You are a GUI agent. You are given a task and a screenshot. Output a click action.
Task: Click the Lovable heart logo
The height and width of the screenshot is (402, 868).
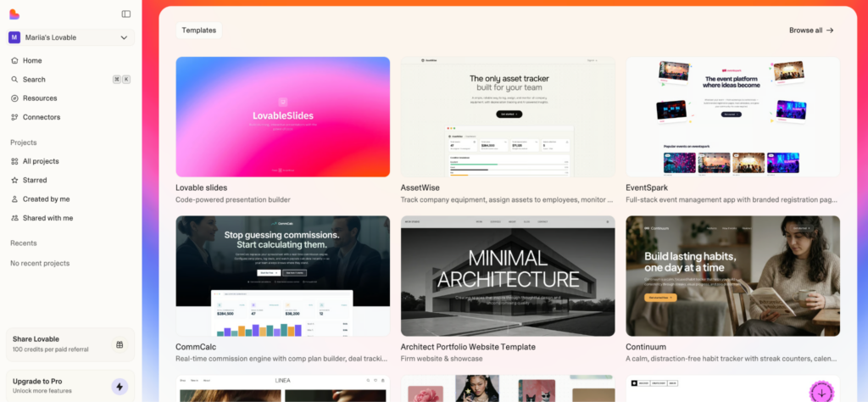point(14,14)
